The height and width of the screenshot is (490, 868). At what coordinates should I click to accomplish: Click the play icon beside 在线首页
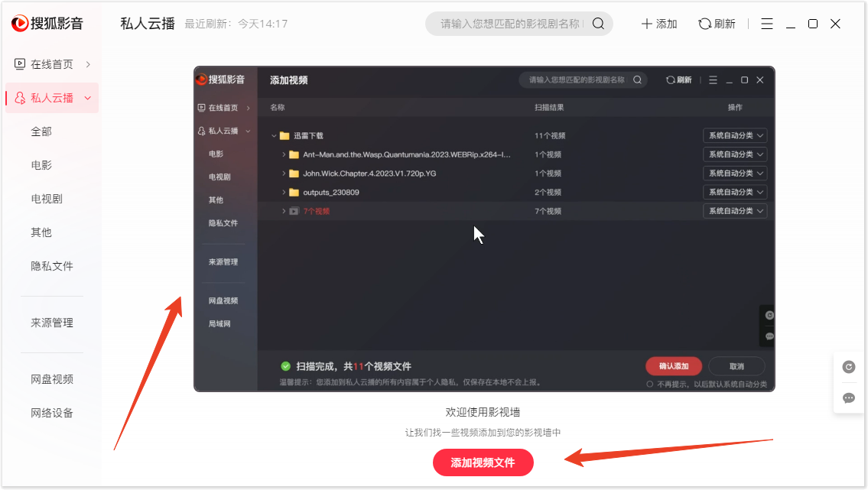click(x=19, y=64)
